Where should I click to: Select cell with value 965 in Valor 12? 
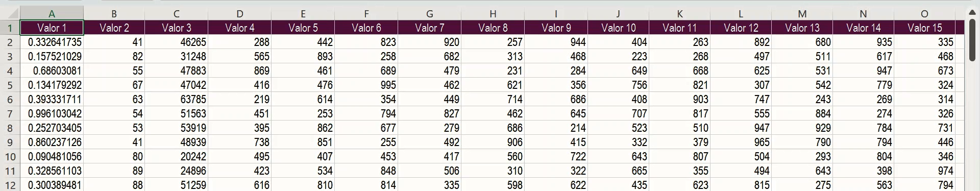[x=741, y=142]
